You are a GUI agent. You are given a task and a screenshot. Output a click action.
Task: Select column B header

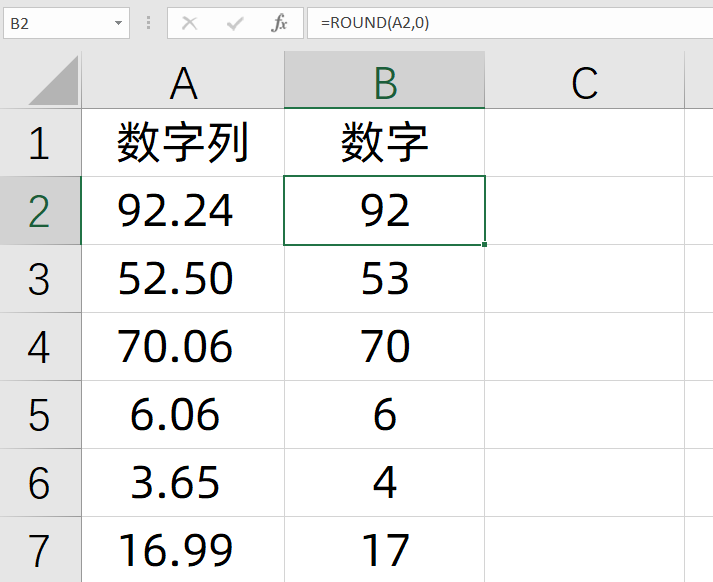[385, 80]
